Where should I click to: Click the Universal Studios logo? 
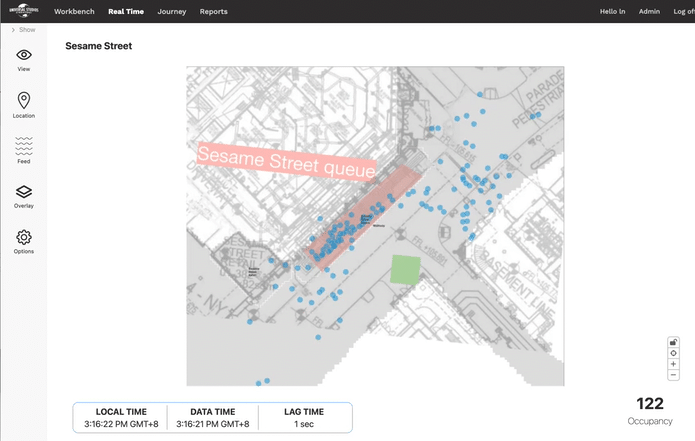coord(24,10)
